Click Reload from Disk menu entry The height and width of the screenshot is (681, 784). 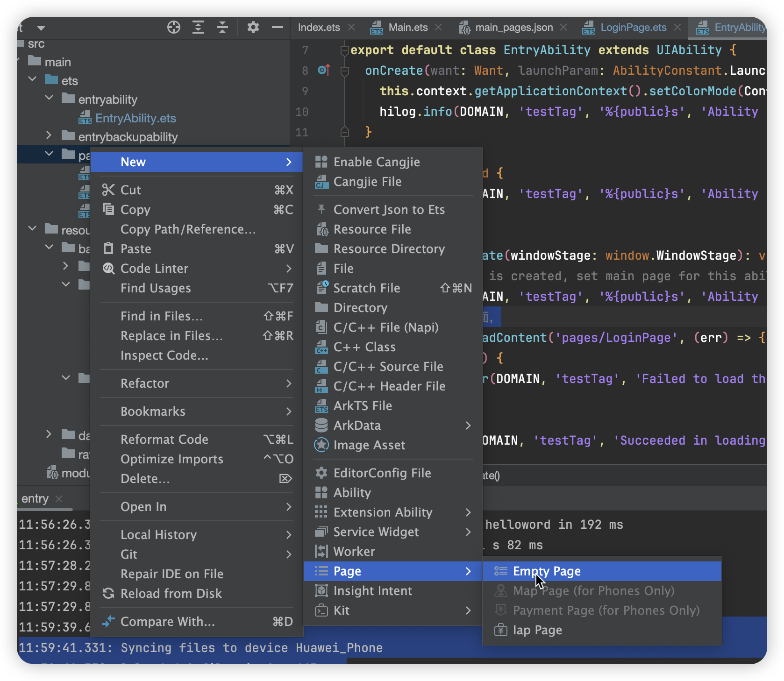pyautogui.click(x=171, y=594)
